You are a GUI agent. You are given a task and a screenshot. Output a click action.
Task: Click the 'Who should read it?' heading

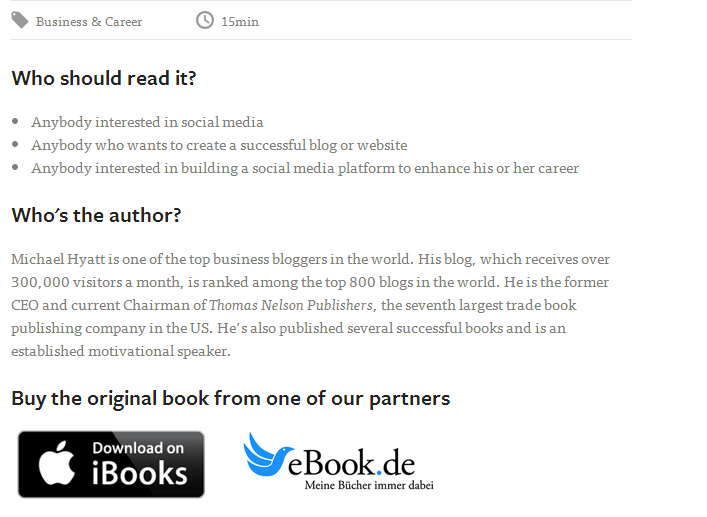coord(104,78)
